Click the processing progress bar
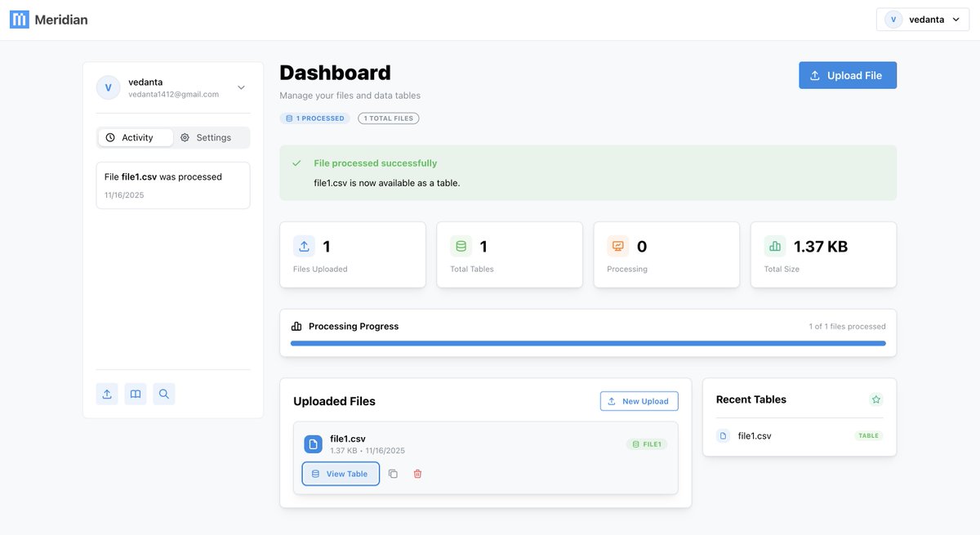 coord(588,343)
